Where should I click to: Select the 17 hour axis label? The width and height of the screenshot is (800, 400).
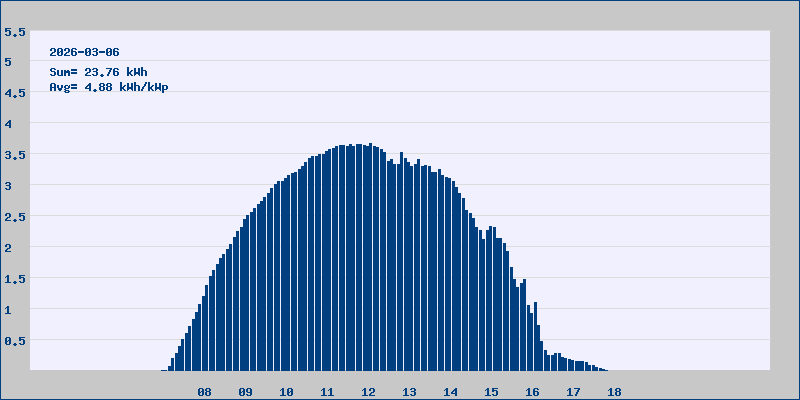574,392
